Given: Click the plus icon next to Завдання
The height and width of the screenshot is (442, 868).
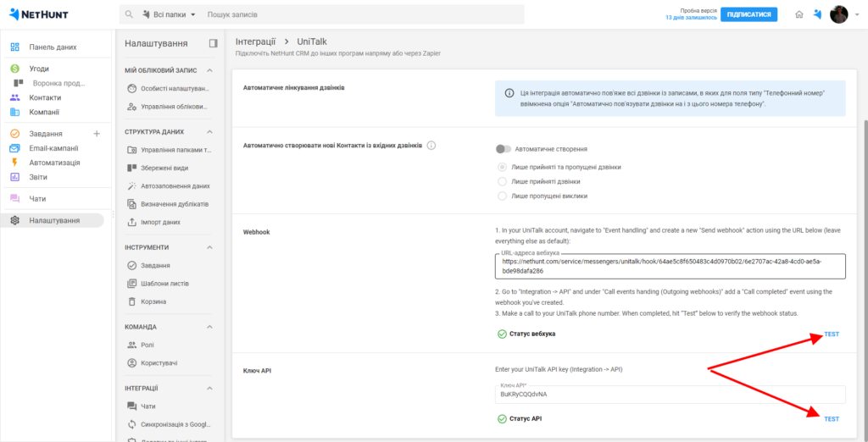Looking at the screenshot, I should 96,134.
